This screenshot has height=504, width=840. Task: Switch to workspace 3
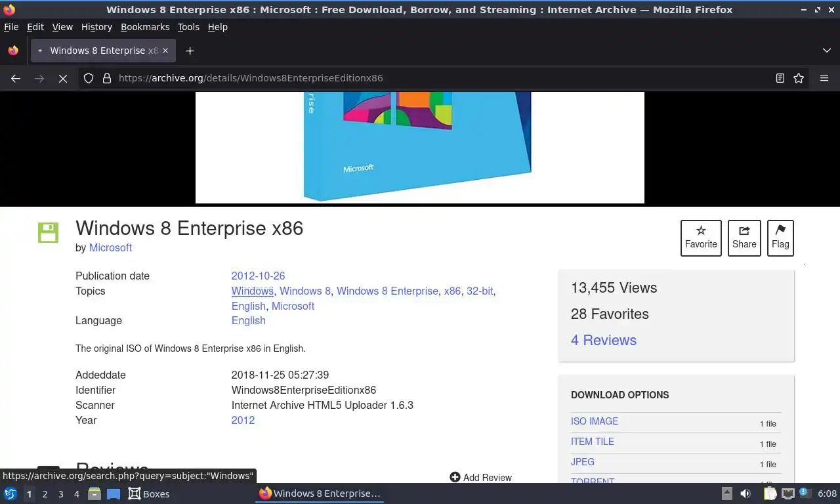click(x=60, y=494)
